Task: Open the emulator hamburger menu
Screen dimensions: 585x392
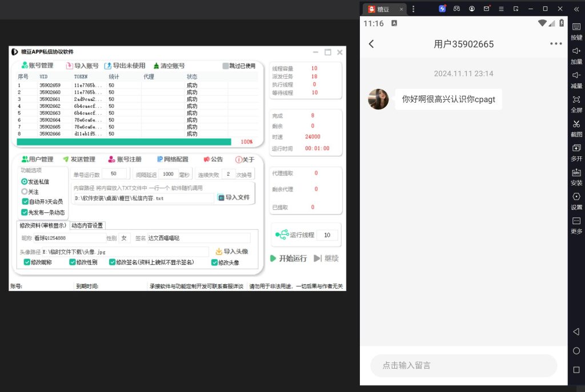Action: [x=501, y=9]
